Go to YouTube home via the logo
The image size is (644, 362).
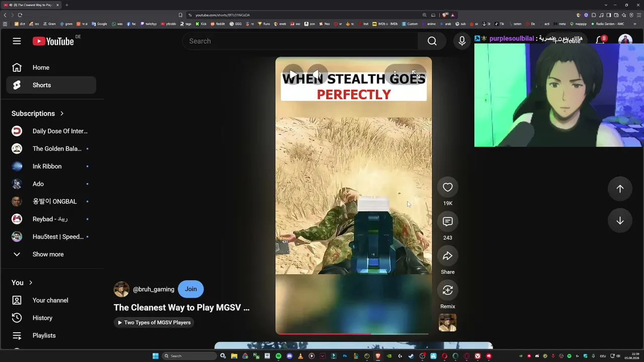[53, 41]
